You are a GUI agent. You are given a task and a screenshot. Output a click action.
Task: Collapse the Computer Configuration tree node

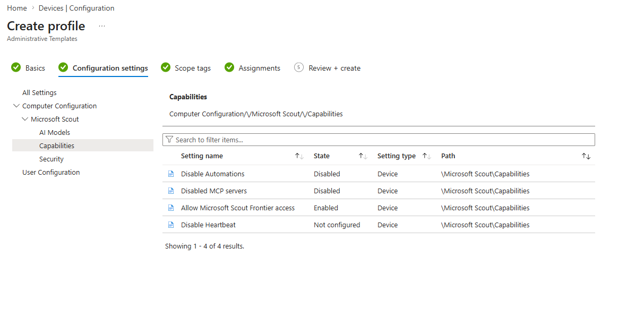coord(16,106)
